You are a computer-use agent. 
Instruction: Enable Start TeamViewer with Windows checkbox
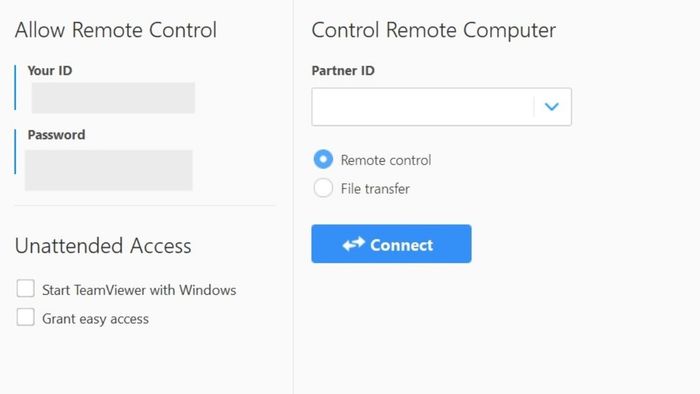point(25,289)
